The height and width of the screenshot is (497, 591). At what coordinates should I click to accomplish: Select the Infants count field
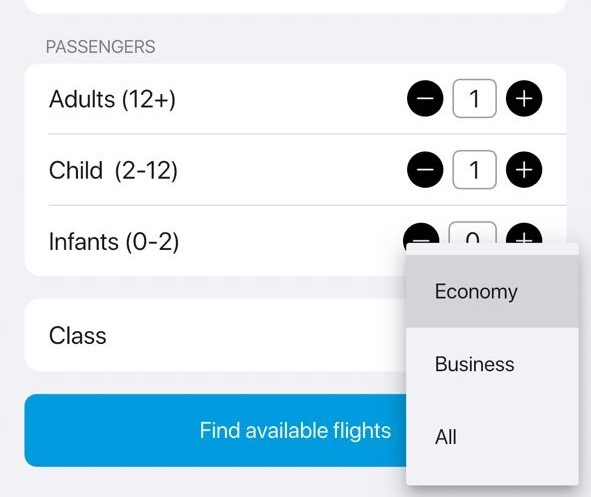[x=472, y=233]
